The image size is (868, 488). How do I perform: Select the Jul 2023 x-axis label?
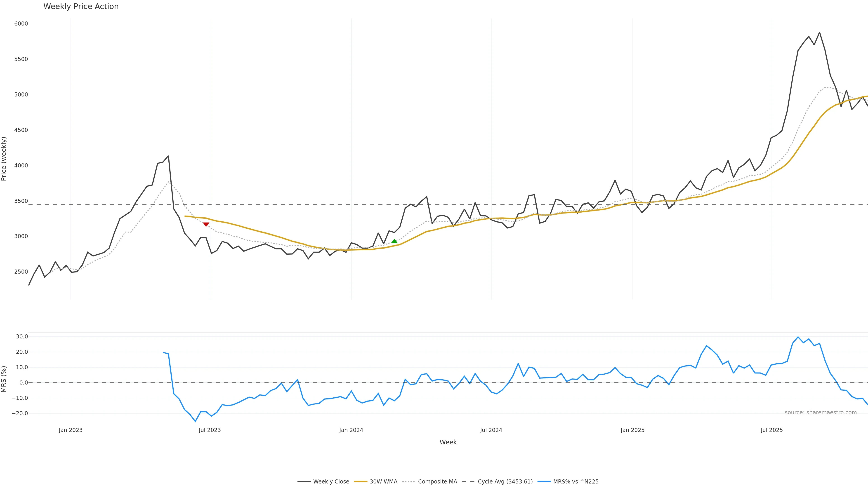click(210, 430)
